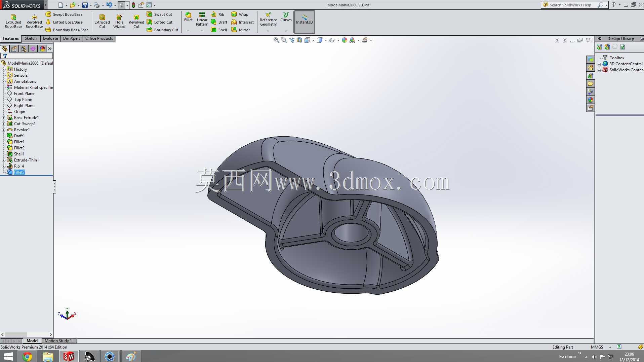The image size is (644, 362).
Task: Switch to the Sketch tab
Action: 31,38
